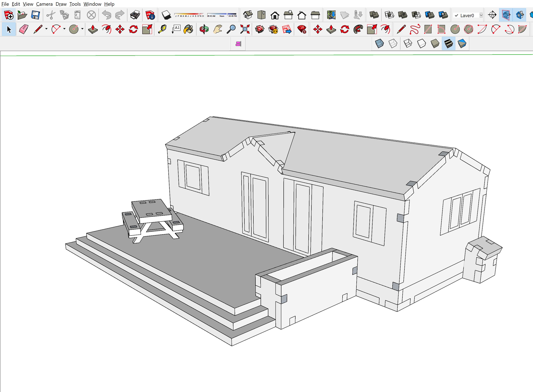Screen dimensions: 533x392
Task: Choose the Paint Bucket tool
Action: [x=188, y=29]
